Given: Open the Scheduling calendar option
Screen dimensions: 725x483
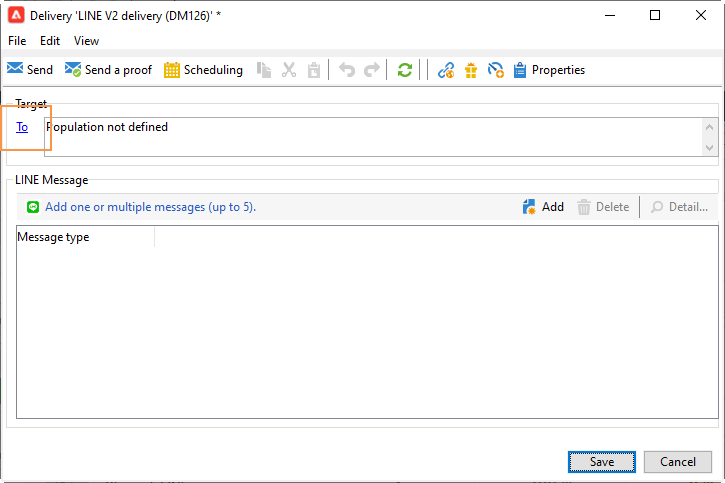Looking at the screenshot, I should 203,70.
